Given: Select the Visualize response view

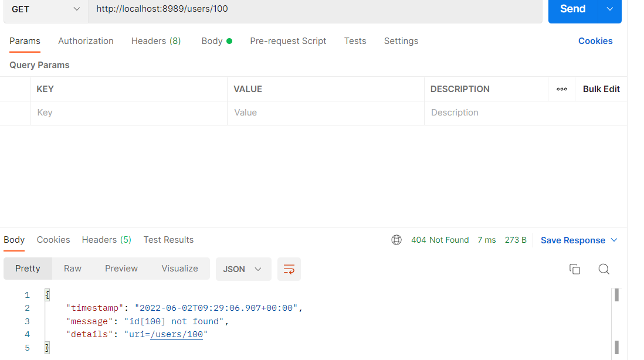Looking at the screenshot, I should 179,269.
